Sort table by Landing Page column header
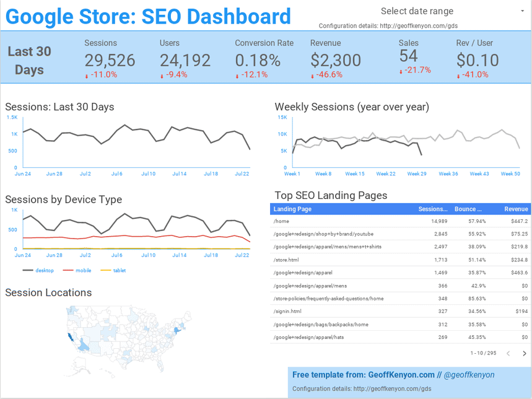Screen dimensions: 532x399 pos(293,209)
